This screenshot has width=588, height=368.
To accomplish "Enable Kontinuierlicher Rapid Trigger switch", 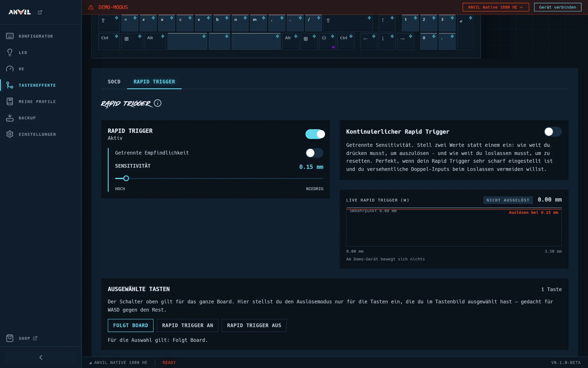I will tap(553, 132).
